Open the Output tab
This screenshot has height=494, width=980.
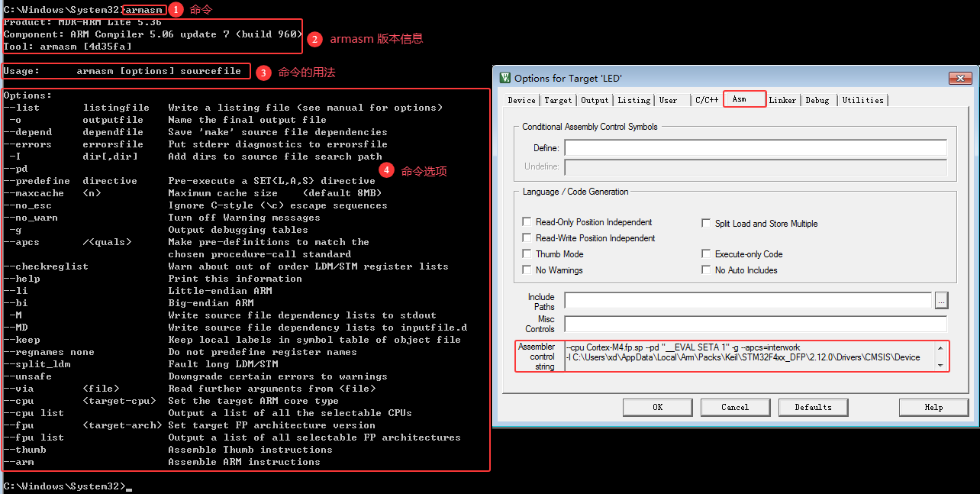pos(595,100)
